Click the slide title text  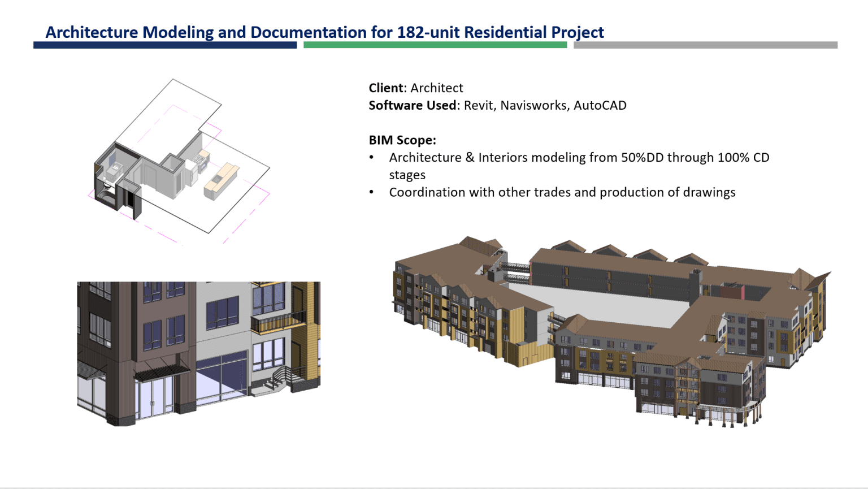(x=325, y=32)
